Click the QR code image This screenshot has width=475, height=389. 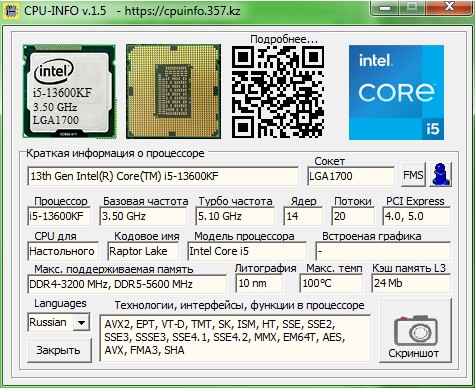278,92
